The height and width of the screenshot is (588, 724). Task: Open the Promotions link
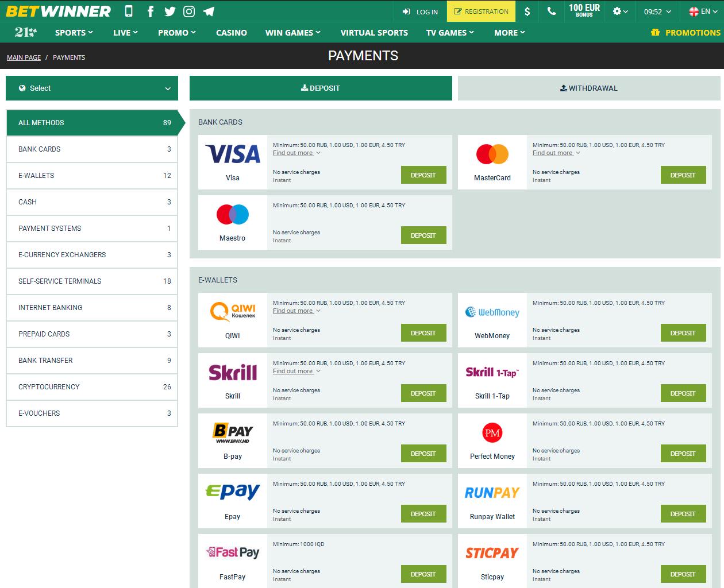(x=686, y=33)
